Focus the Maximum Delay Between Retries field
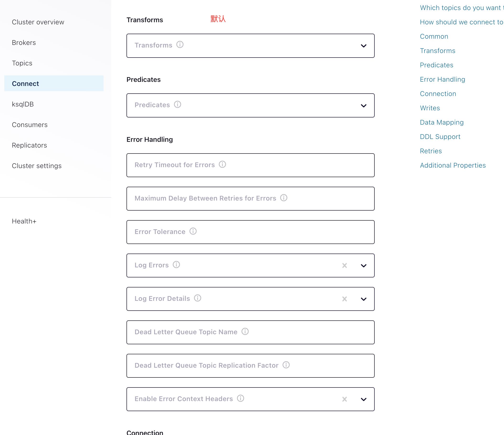This screenshot has height=435, width=504. [250, 199]
